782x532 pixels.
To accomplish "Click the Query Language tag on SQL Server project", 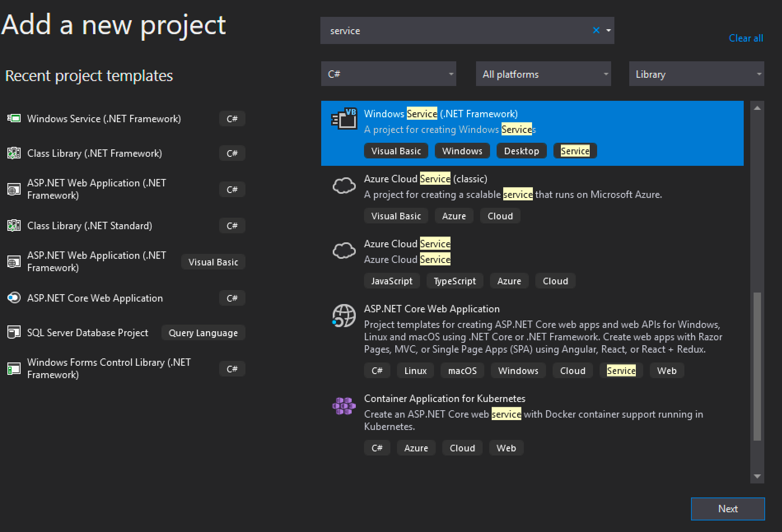I will (203, 333).
